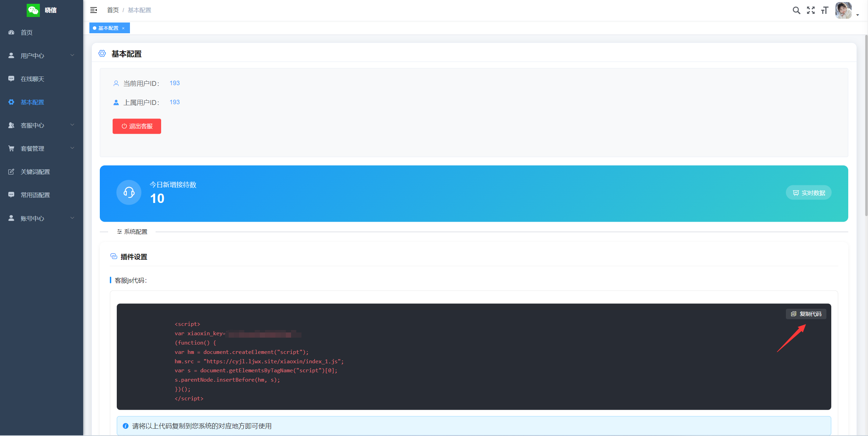Enter fullscreen with the expand icon
Screen dimensions: 868x436
(x=811, y=10)
